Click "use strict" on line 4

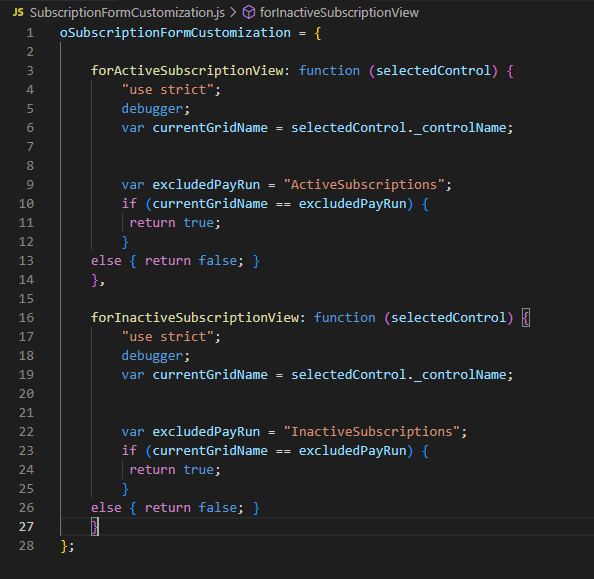pos(168,90)
